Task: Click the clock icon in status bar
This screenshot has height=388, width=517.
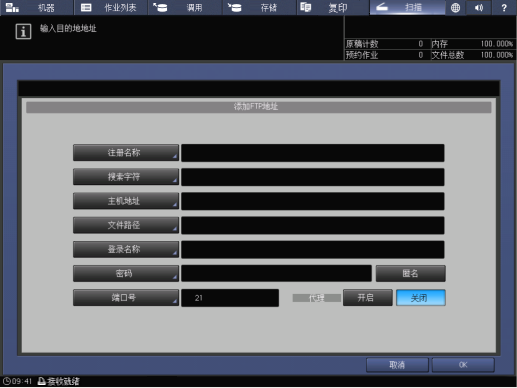Action: [7, 381]
